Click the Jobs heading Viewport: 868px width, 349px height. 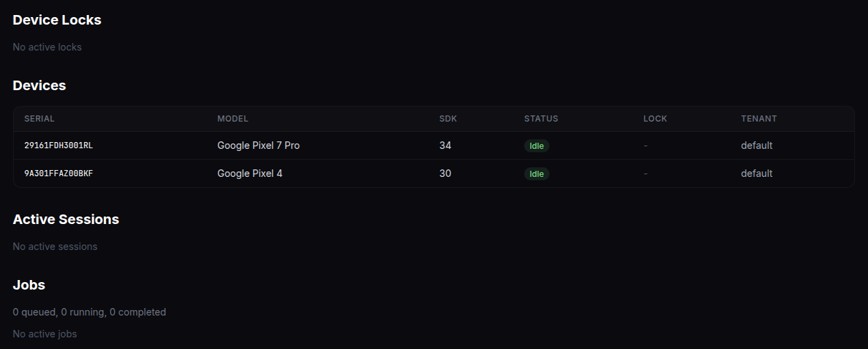29,285
